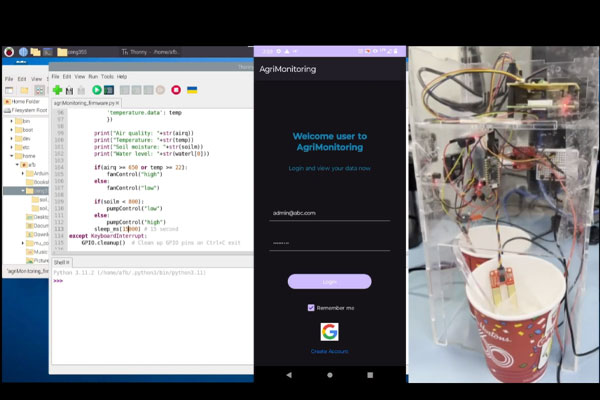The width and height of the screenshot is (600, 400).
Task: Tap the Android back navigation triangle
Action: (x=289, y=375)
